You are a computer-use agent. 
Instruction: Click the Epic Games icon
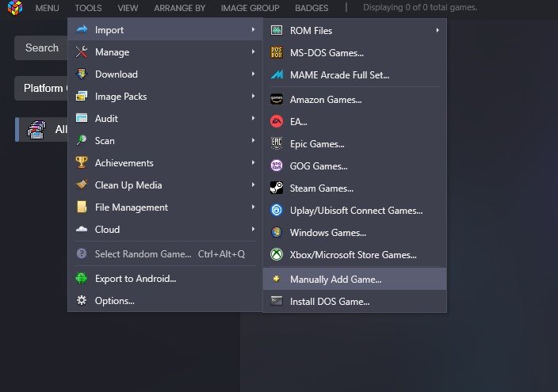(x=276, y=144)
